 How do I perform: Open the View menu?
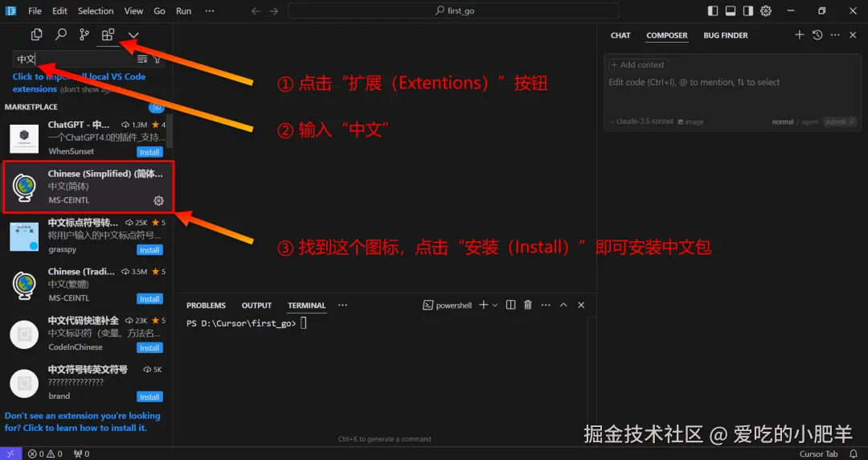pyautogui.click(x=133, y=10)
